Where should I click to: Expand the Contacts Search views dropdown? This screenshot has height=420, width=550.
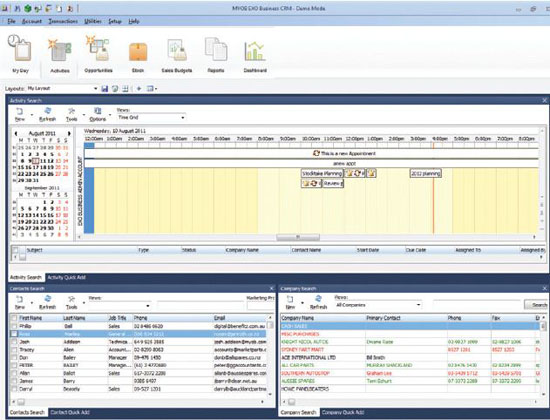(x=148, y=306)
